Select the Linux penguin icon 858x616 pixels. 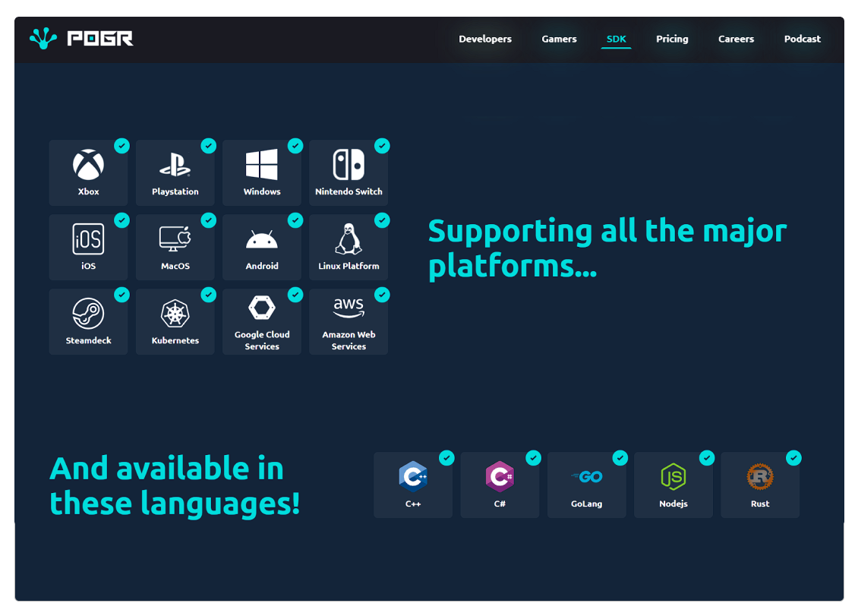click(x=349, y=239)
